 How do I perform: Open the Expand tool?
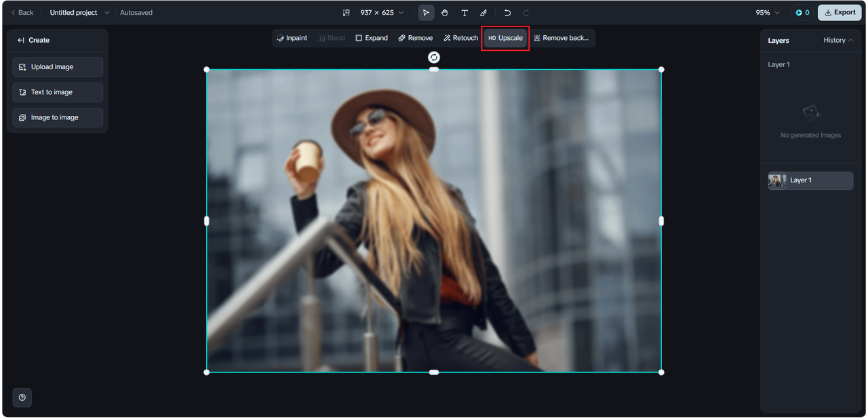(372, 38)
